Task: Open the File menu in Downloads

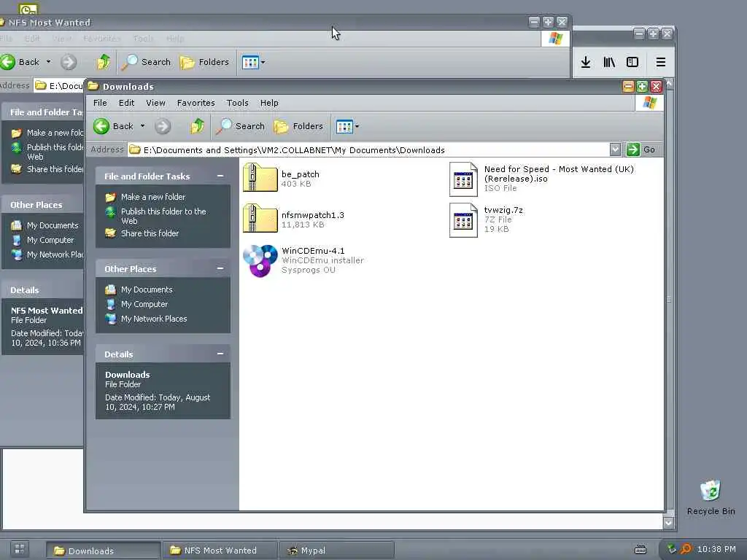Action: [x=100, y=103]
